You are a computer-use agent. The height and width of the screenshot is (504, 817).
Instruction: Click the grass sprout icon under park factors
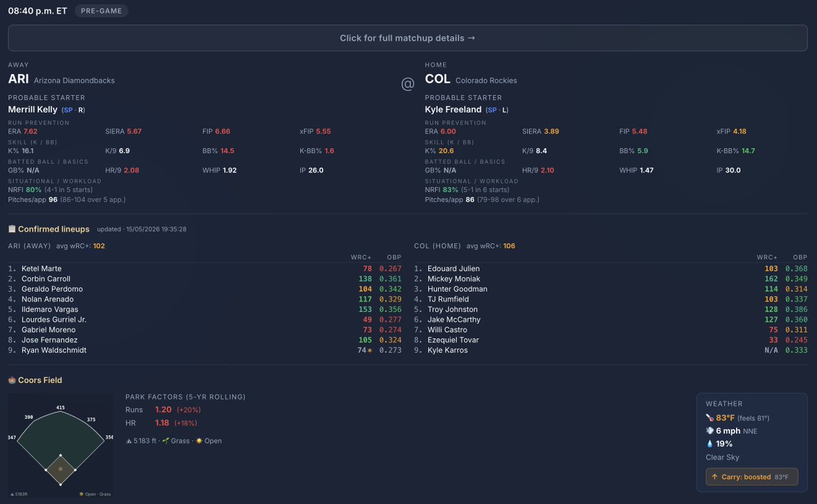[165, 441]
